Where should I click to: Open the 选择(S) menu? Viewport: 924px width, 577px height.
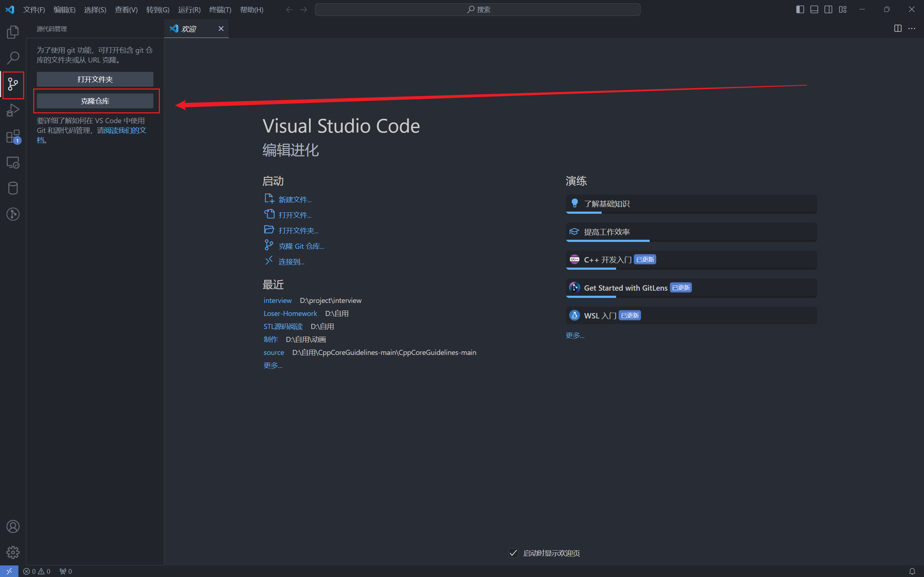(95, 9)
